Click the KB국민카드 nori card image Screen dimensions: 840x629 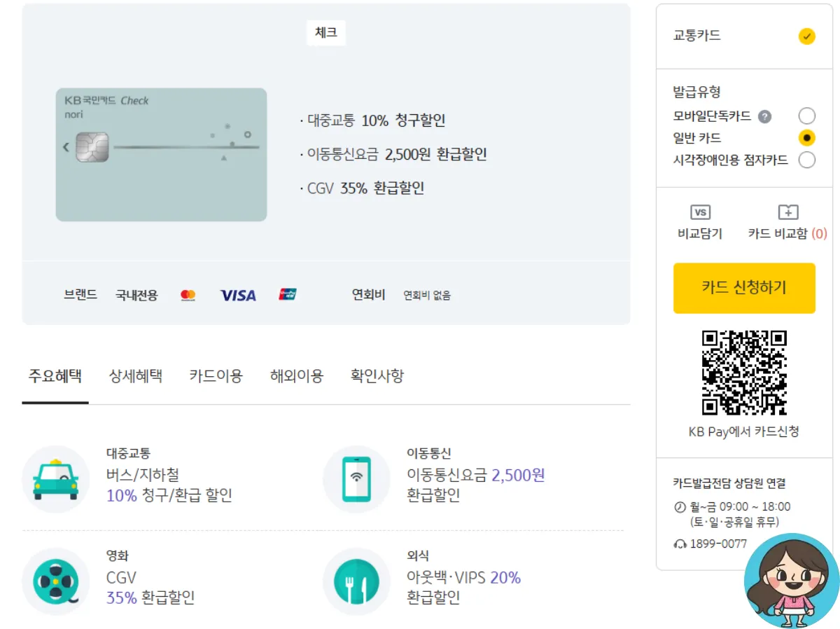tap(161, 155)
